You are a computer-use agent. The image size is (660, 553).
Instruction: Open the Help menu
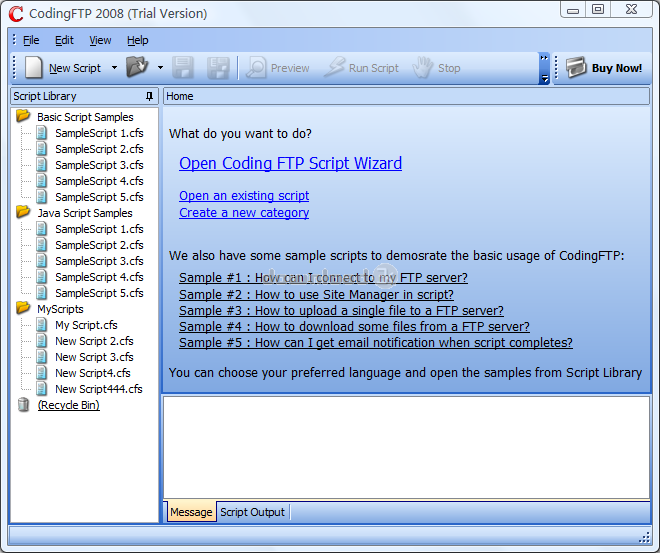coord(138,40)
